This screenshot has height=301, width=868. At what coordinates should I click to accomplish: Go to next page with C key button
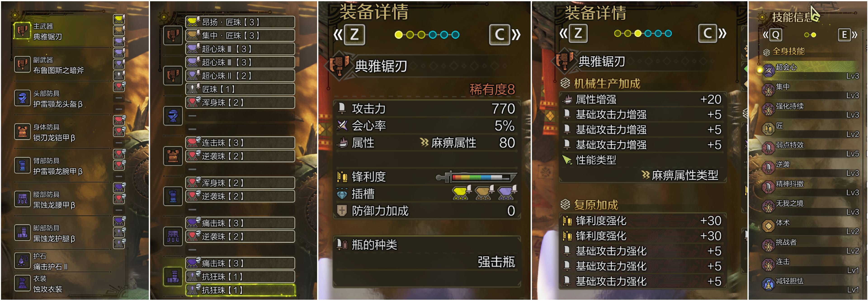click(499, 35)
